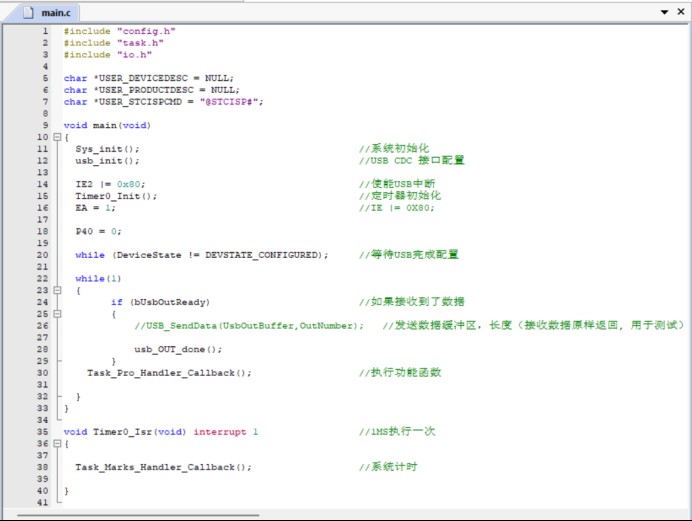Click line number 20 in the gutter

[42, 255]
